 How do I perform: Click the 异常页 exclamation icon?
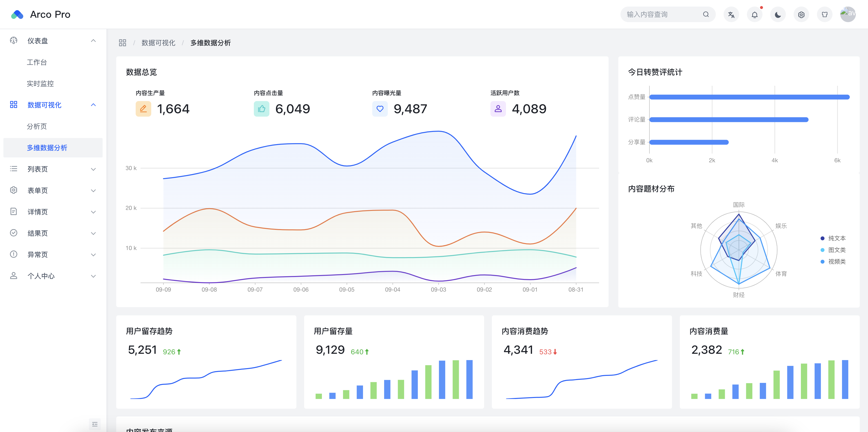(13, 254)
